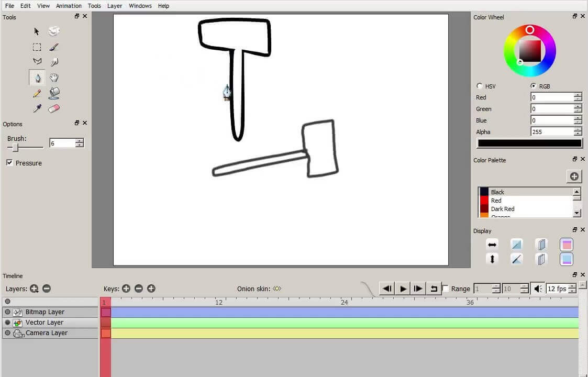
Task: Toggle previous onion skin display icon
Action: coord(541,245)
